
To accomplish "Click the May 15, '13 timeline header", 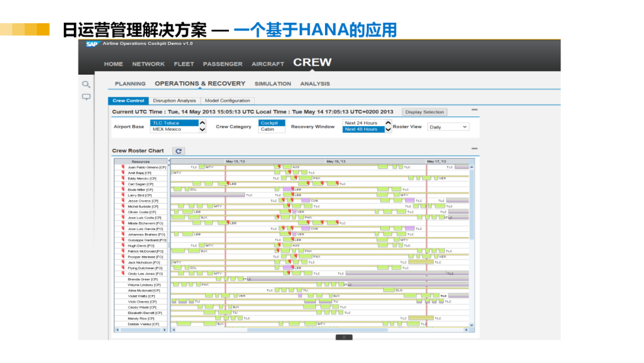I will tap(236, 162).
